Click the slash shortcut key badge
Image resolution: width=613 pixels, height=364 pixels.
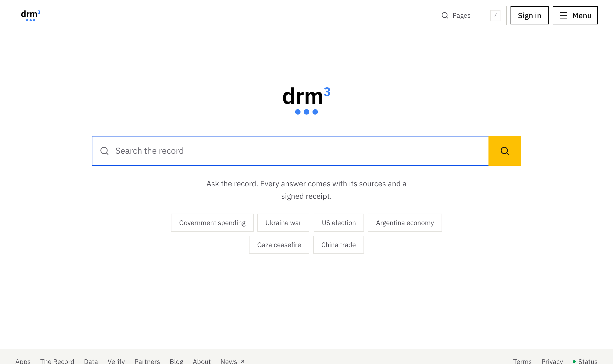click(x=495, y=16)
